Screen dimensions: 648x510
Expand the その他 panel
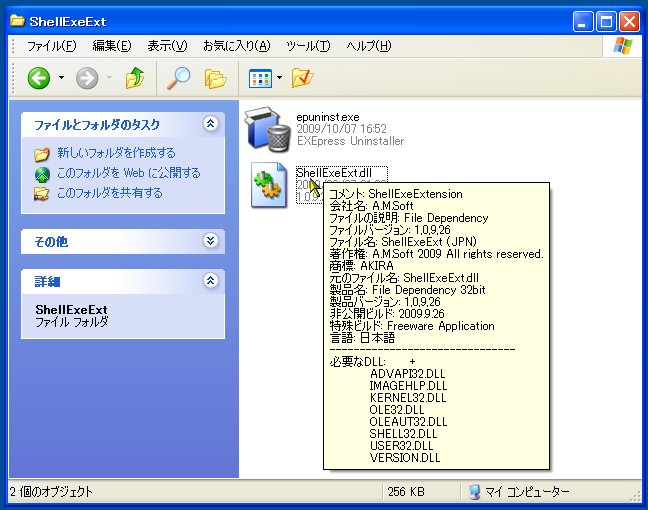pyautogui.click(x=211, y=241)
